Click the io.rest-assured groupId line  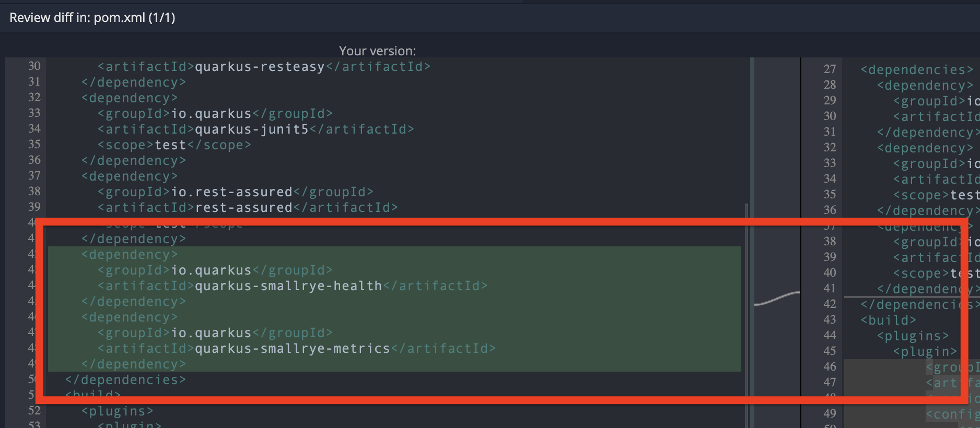[x=235, y=192]
